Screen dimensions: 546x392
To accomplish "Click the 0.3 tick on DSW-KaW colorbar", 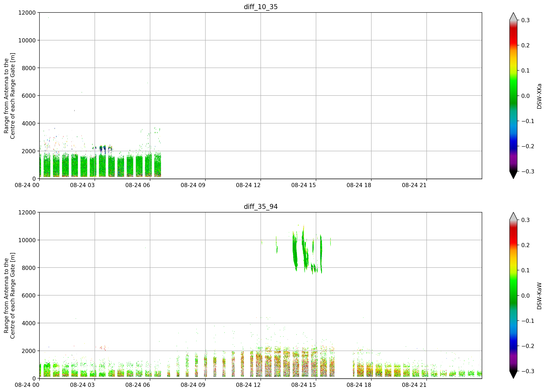I will pos(526,220).
